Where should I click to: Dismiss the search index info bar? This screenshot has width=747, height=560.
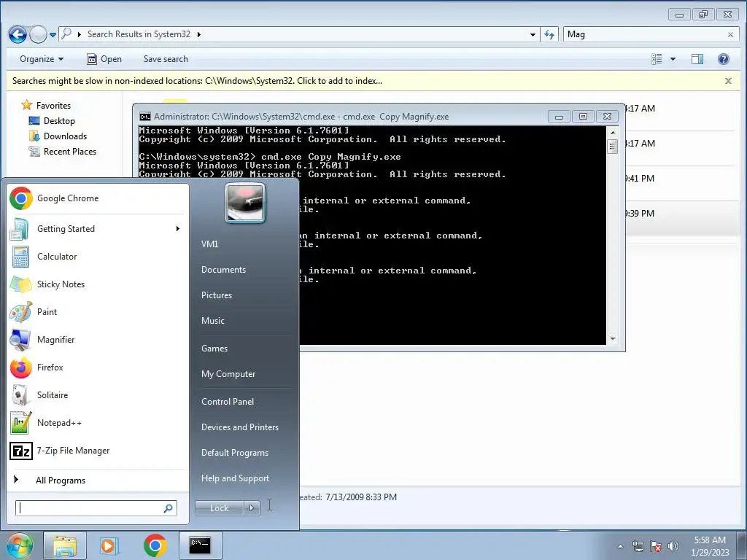[728, 81]
